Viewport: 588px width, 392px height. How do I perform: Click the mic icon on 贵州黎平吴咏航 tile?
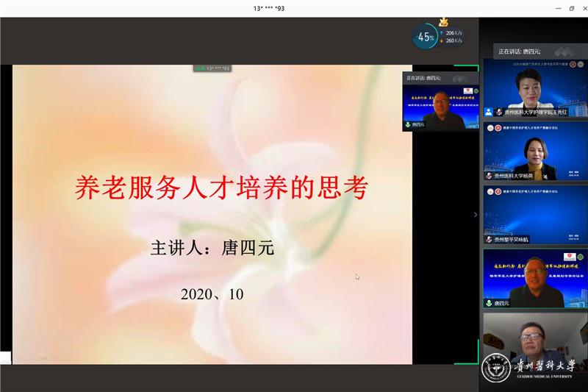coord(488,240)
